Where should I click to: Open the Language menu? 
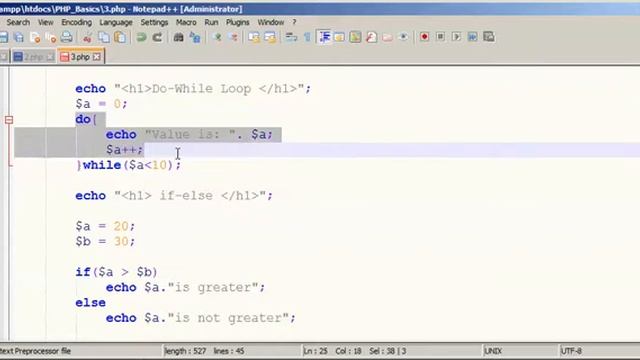pyautogui.click(x=116, y=22)
